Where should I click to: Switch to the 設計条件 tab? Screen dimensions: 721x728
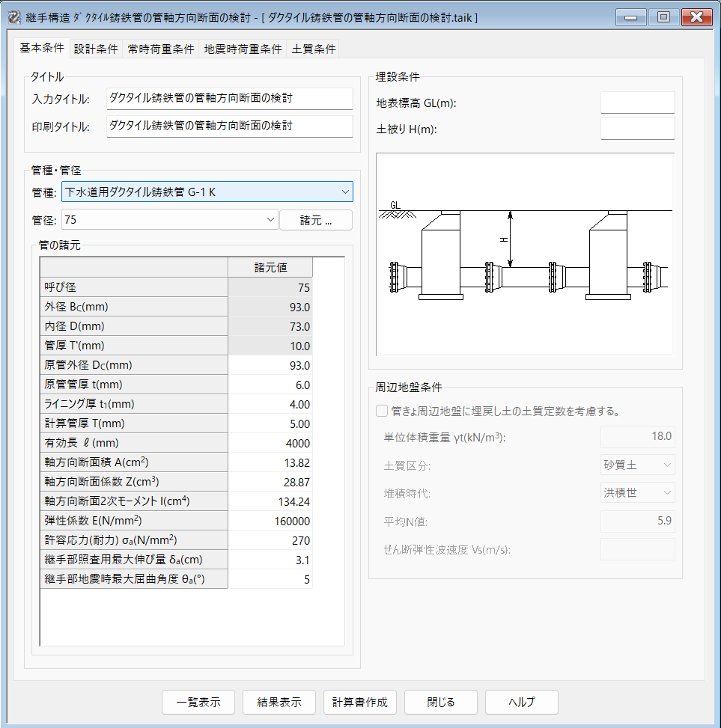96,49
